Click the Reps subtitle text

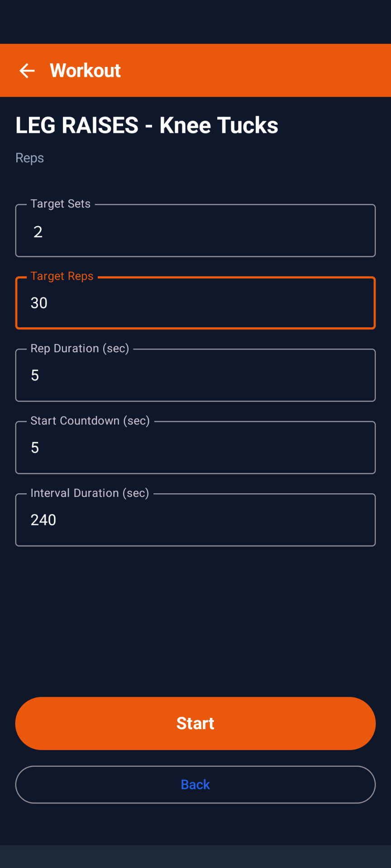[29, 158]
